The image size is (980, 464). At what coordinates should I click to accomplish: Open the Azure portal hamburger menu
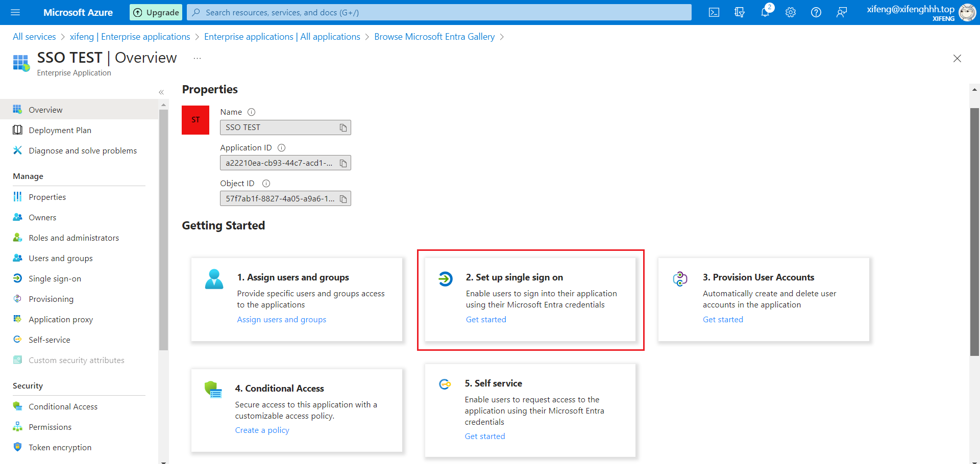pos(15,12)
